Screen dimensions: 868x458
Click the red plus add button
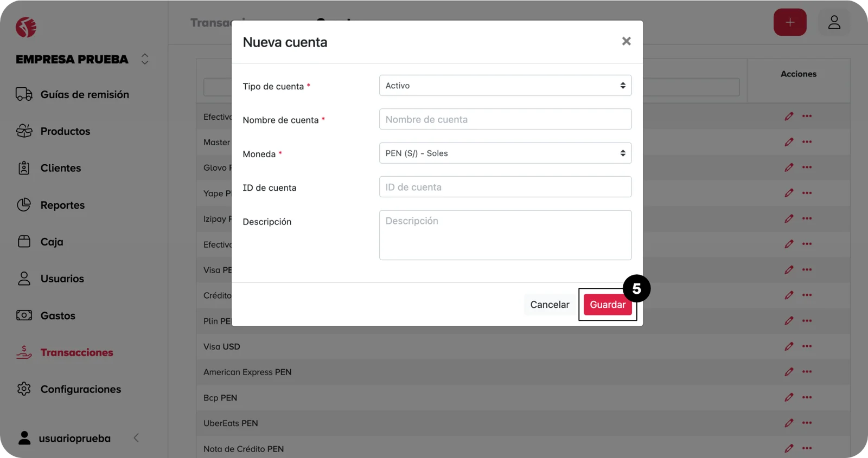789,23
